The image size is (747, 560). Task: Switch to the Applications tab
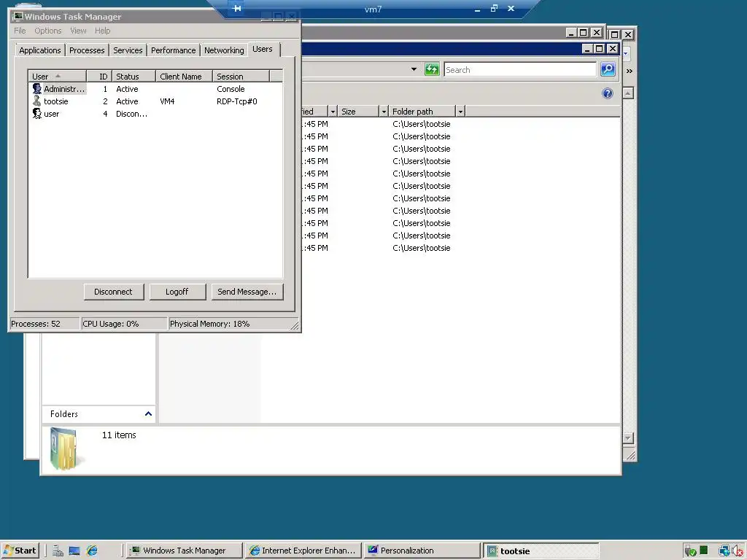click(40, 50)
